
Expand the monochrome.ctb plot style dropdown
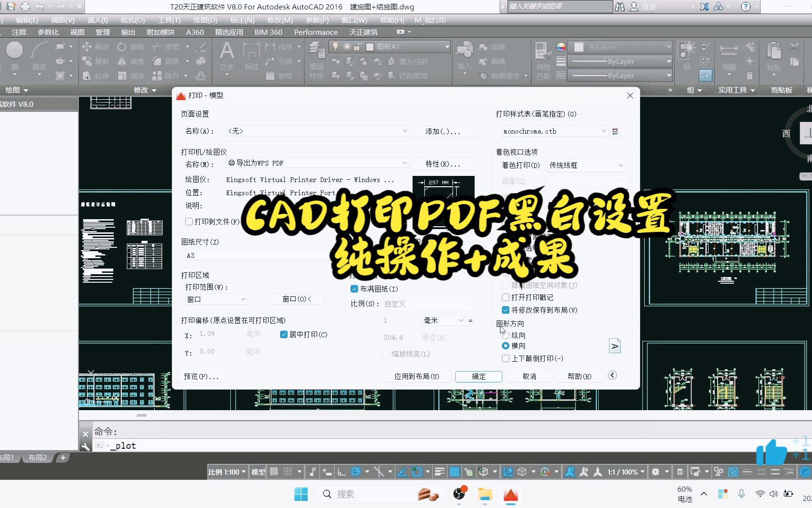point(554,131)
